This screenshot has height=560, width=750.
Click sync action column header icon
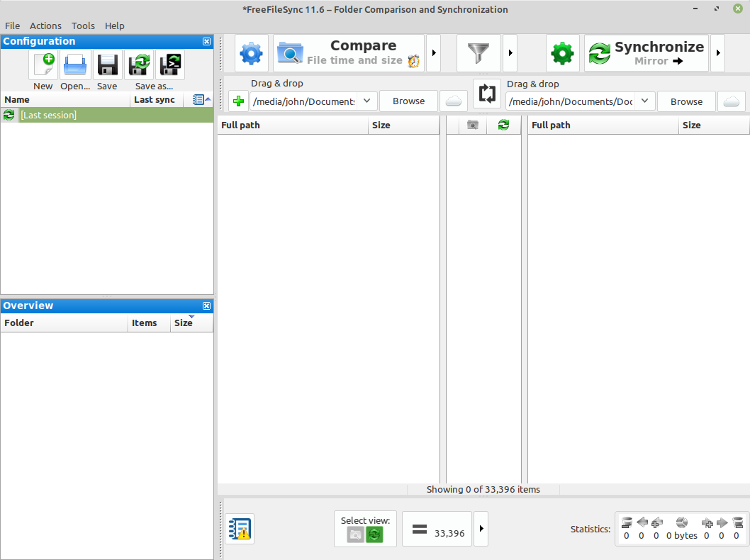pos(503,125)
